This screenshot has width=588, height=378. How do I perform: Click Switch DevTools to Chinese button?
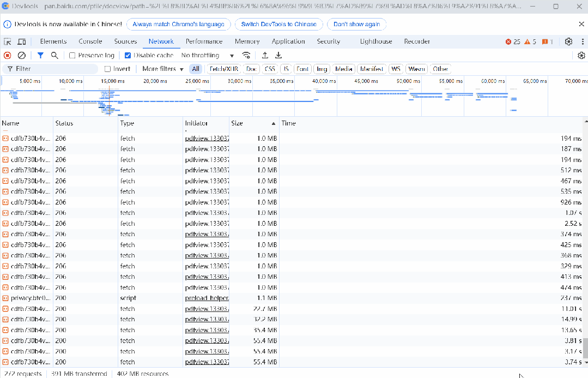(278, 24)
